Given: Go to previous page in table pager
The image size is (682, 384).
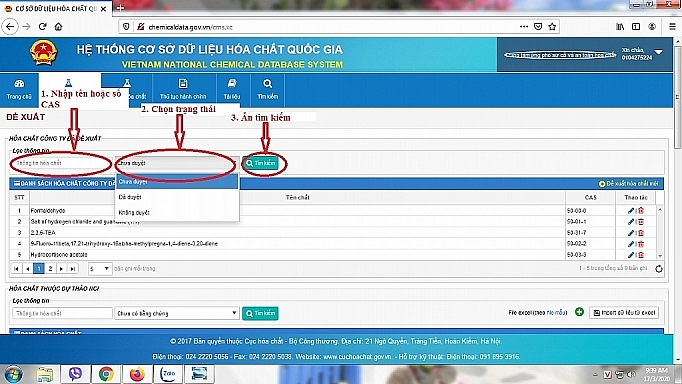Looking at the screenshot, I should point(27,269).
